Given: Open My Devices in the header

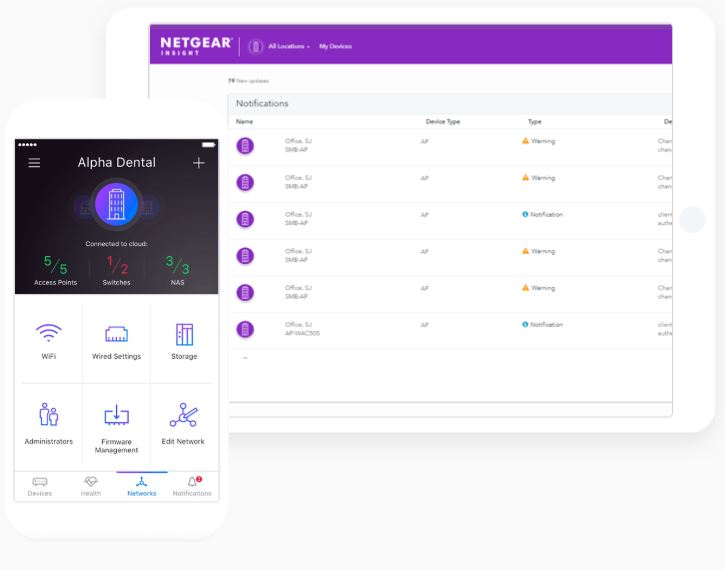Looking at the screenshot, I should point(335,46).
